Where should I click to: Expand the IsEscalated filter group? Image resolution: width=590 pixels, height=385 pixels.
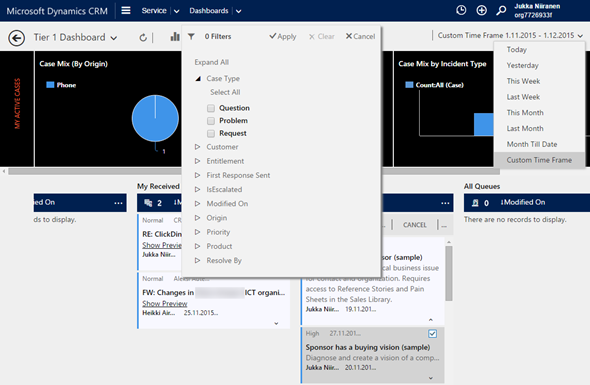tap(197, 189)
